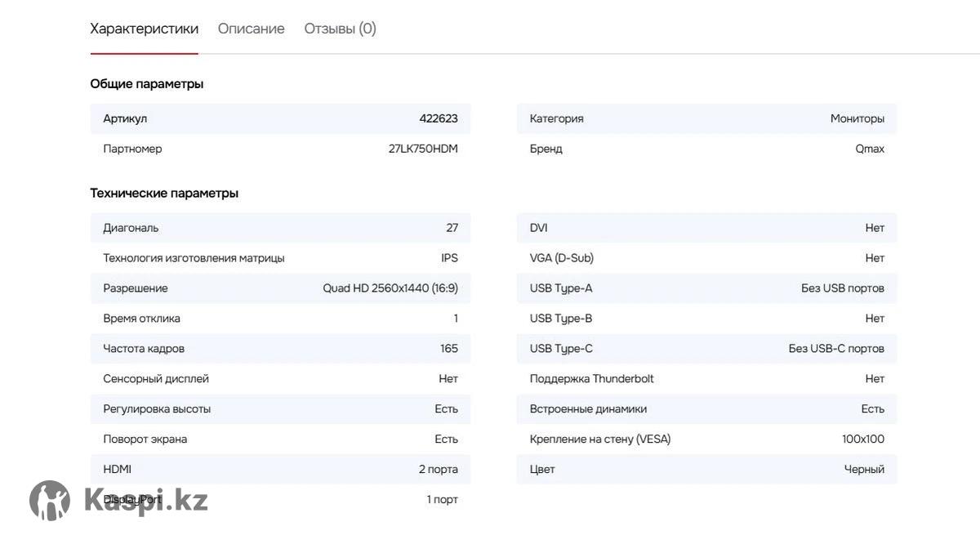980x553 pixels.
Task: Click the IPS matrix technology value
Action: click(x=449, y=258)
